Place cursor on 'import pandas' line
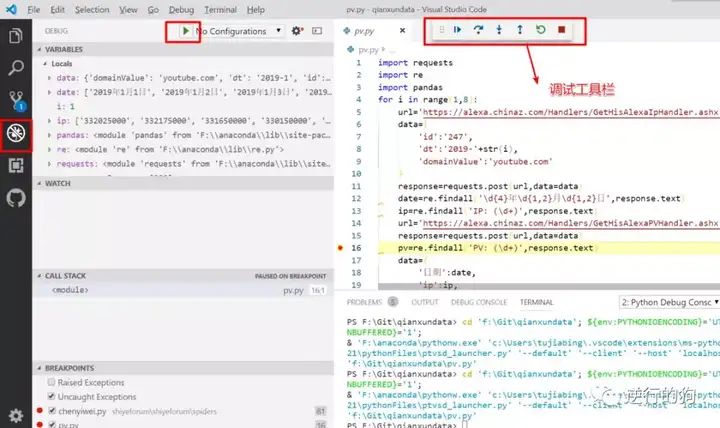The image size is (720, 428). pyautogui.click(x=410, y=87)
